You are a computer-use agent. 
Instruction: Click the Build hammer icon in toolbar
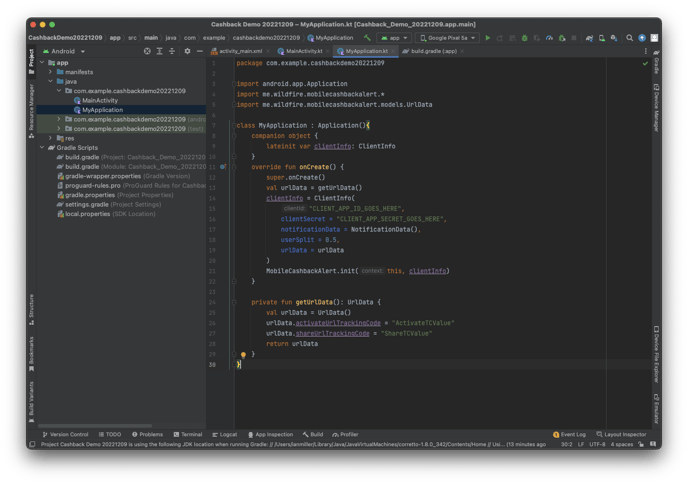click(368, 38)
